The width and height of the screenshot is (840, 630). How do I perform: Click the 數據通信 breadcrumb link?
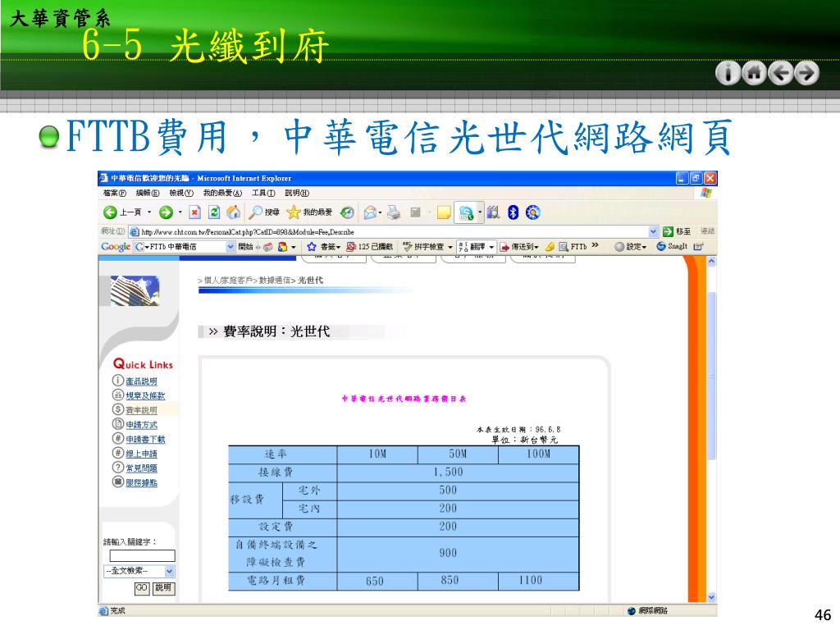point(275,281)
